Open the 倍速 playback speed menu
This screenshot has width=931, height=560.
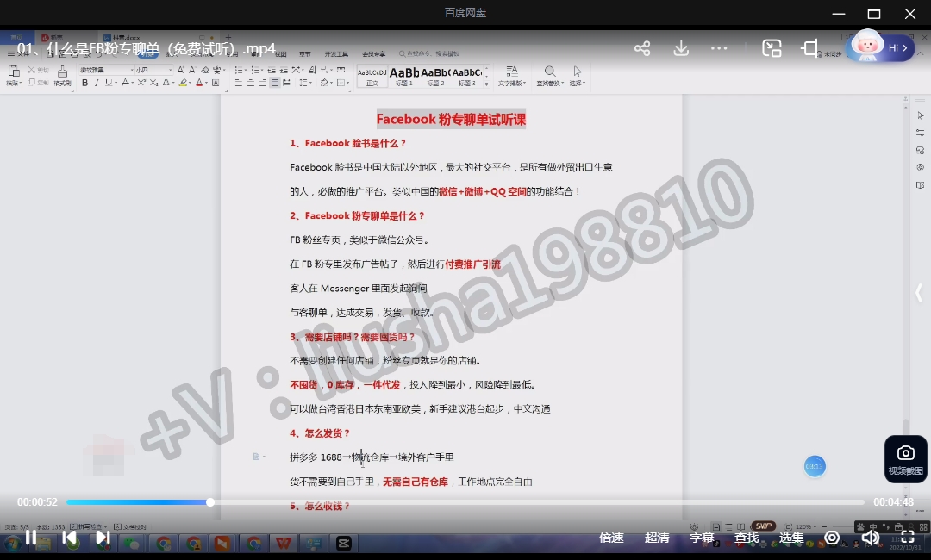tap(611, 538)
